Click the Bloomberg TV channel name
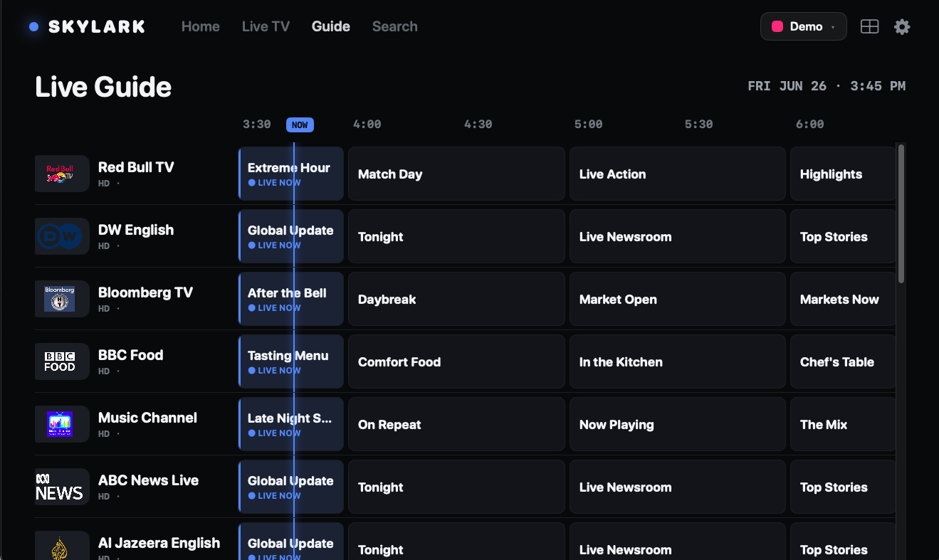Viewport: 939px width, 560px height. pyautogui.click(x=145, y=292)
